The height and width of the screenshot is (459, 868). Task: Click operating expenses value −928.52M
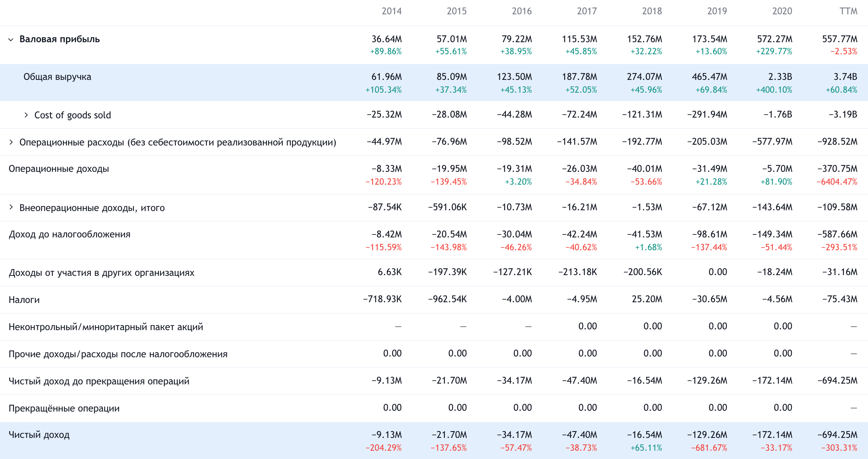tap(837, 142)
